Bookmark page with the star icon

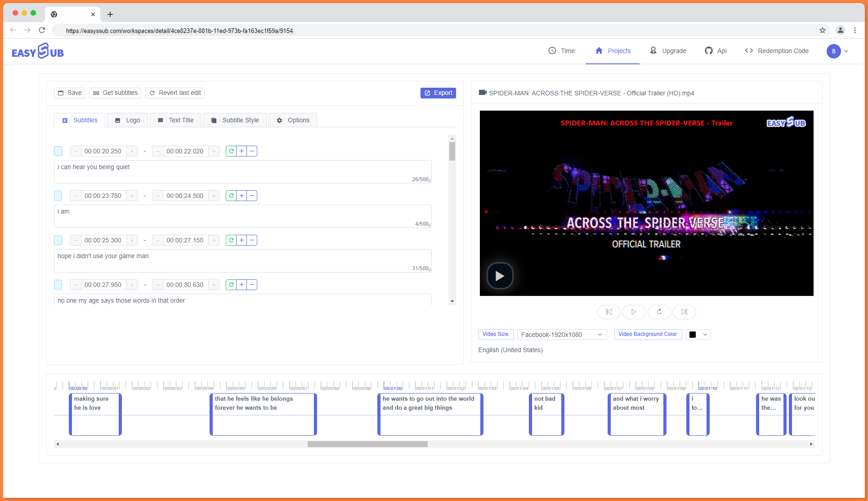(x=823, y=31)
